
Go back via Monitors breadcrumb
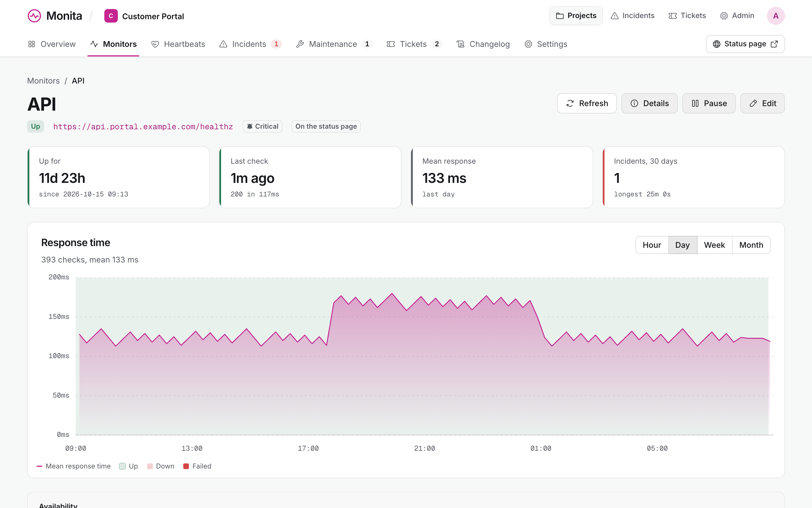(43, 81)
